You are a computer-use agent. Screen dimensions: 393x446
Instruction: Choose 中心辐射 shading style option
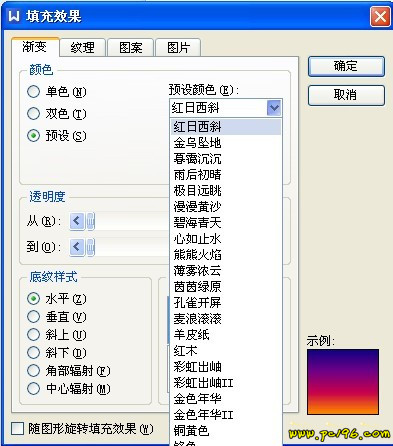coord(33,388)
